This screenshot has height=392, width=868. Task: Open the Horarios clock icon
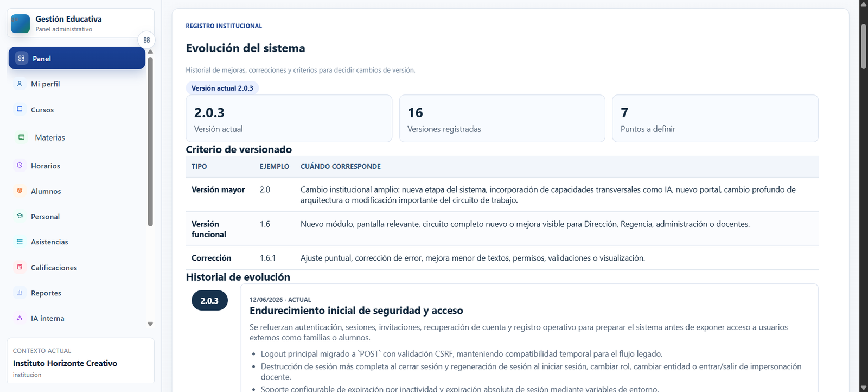point(20,165)
